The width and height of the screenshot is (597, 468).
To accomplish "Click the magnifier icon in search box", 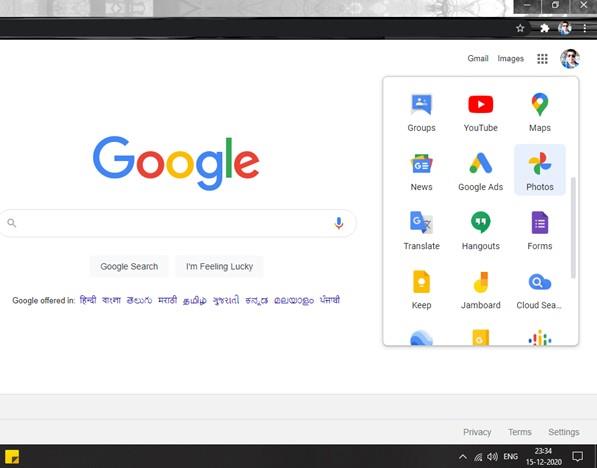I will [x=11, y=223].
